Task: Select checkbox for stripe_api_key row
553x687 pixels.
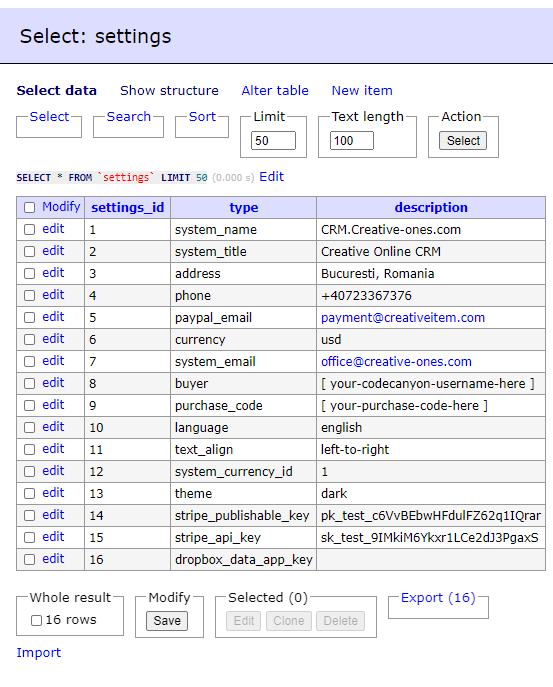Action: [x=29, y=537]
